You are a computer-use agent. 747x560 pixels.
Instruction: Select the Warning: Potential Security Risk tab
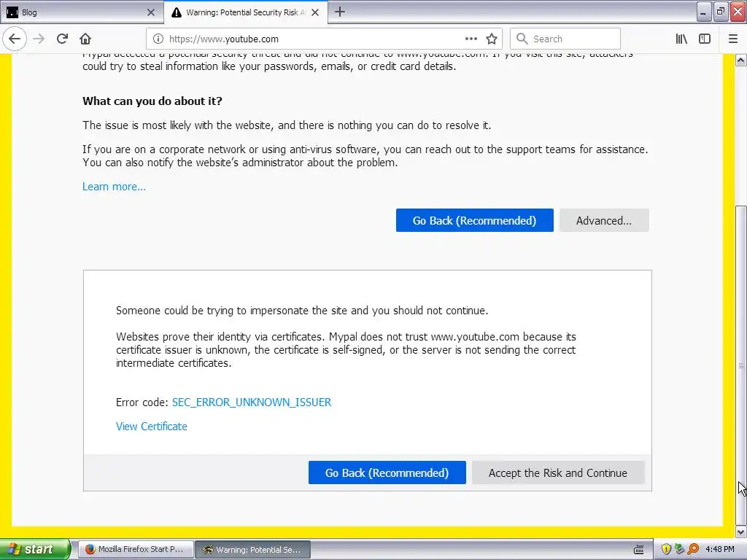(x=246, y=12)
